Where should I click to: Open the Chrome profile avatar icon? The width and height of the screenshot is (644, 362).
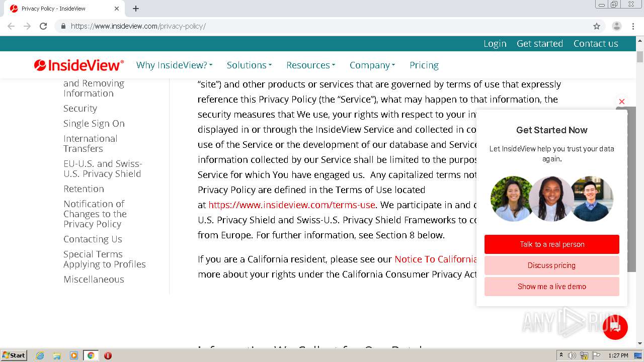[x=617, y=26]
